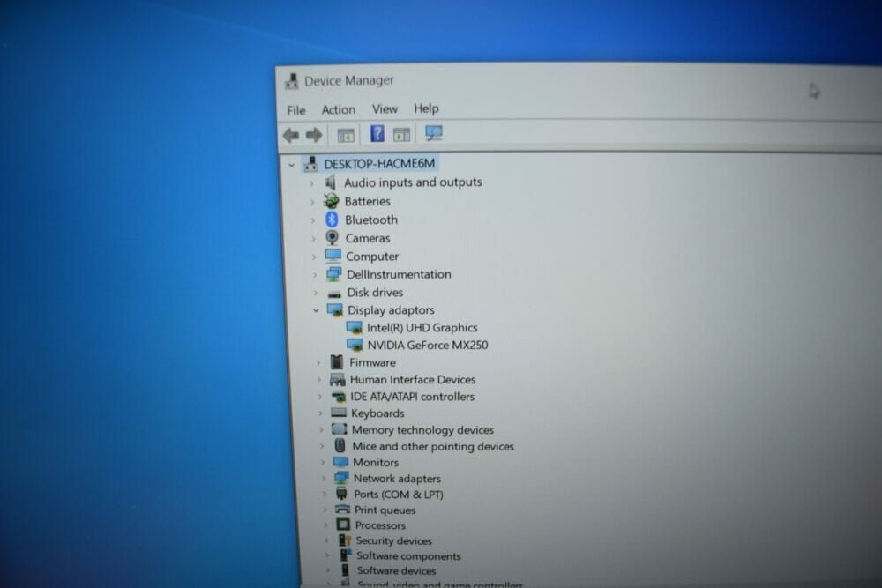
Task: Select the Security devices label
Action: [393, 540]
